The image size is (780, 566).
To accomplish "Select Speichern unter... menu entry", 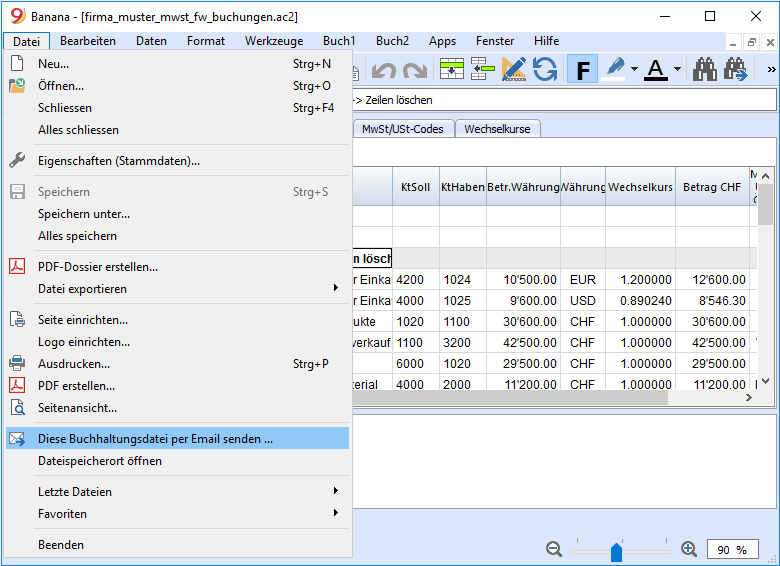I will pos(177,213).
